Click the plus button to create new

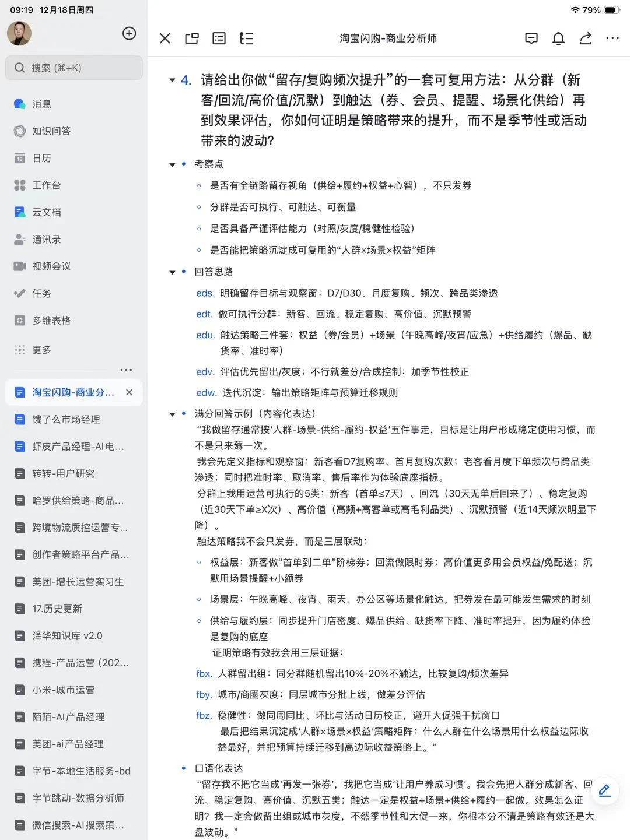[x=128, y=33]
